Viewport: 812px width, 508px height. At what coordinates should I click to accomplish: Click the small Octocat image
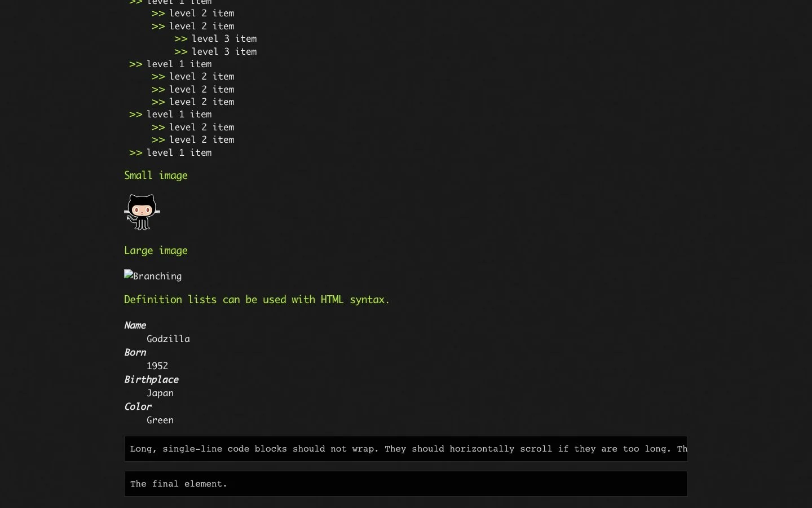(x=142, y=212)
